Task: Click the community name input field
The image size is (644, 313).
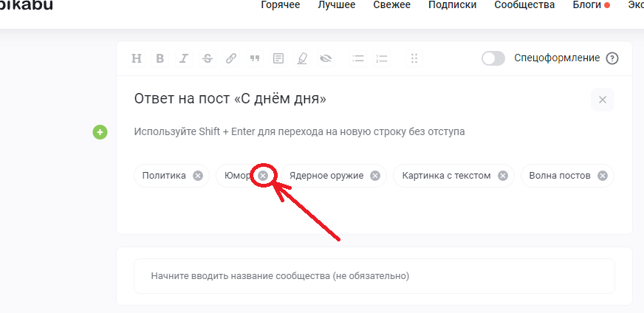Action: tap(374, 276)
